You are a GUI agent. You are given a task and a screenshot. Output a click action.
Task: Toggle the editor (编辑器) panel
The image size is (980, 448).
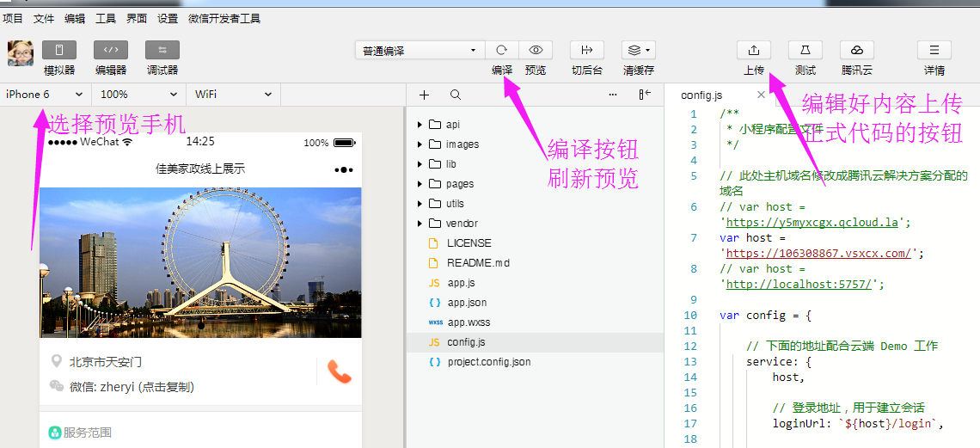pyautogui.click(x=111, y=50)
